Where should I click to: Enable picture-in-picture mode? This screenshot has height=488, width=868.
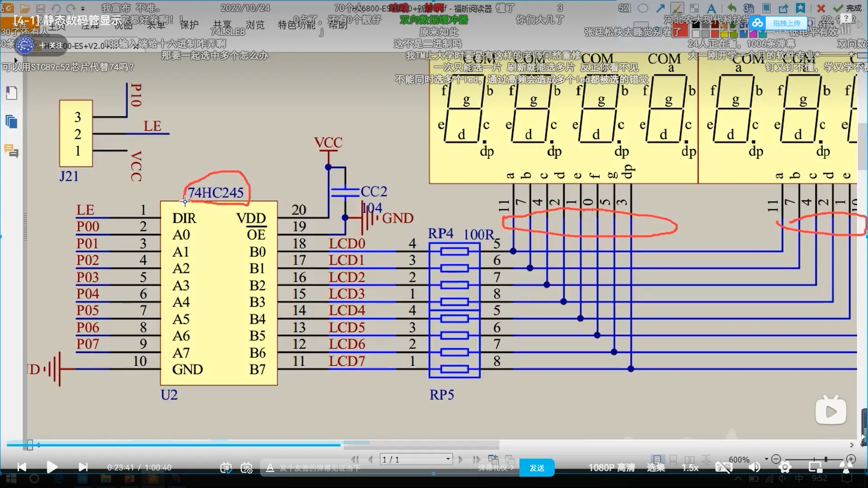coord(815,468)
